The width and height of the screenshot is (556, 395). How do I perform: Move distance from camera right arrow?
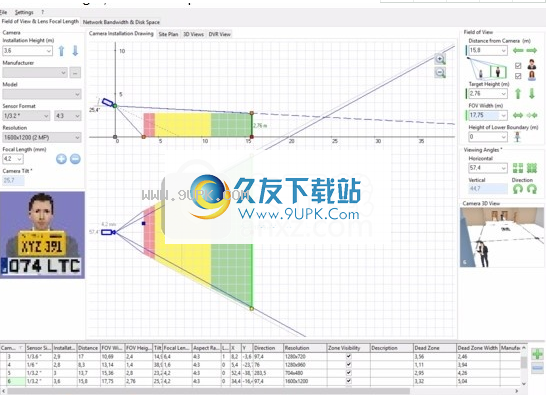pos(532,50)
